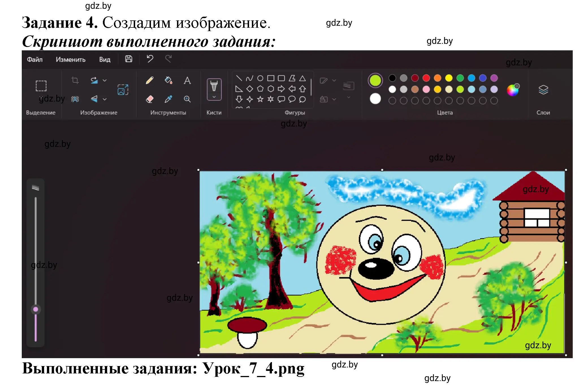588x387 pixels.
Task: Expand the shape outline dropdown
Action: pos(334,81)
